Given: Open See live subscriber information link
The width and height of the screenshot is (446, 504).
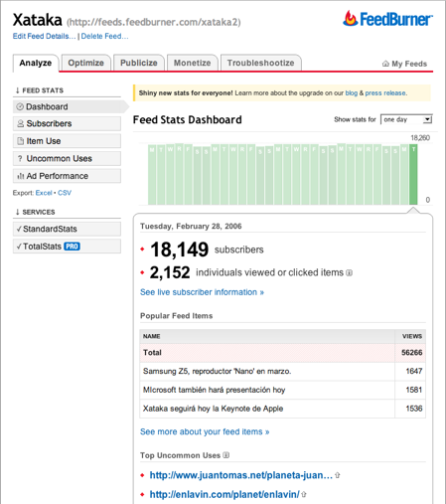Looking at the screenshot, I should 202,292.
